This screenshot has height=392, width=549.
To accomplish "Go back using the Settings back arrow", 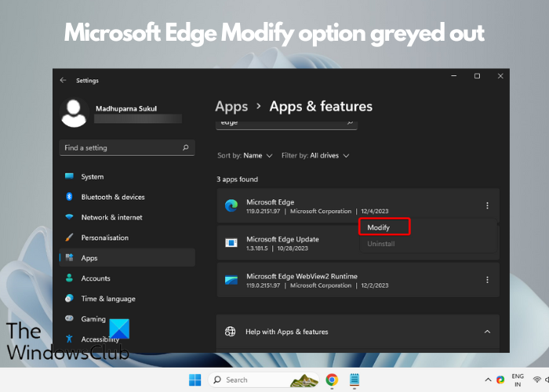I will pyautogui.click(x=63, y=80).
